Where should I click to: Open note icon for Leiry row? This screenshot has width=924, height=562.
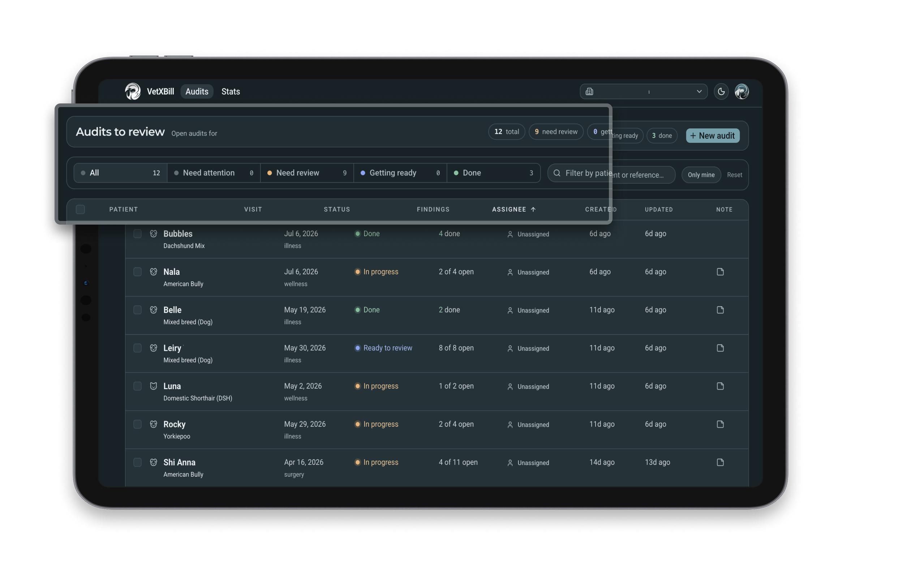[x=720, y=348]
